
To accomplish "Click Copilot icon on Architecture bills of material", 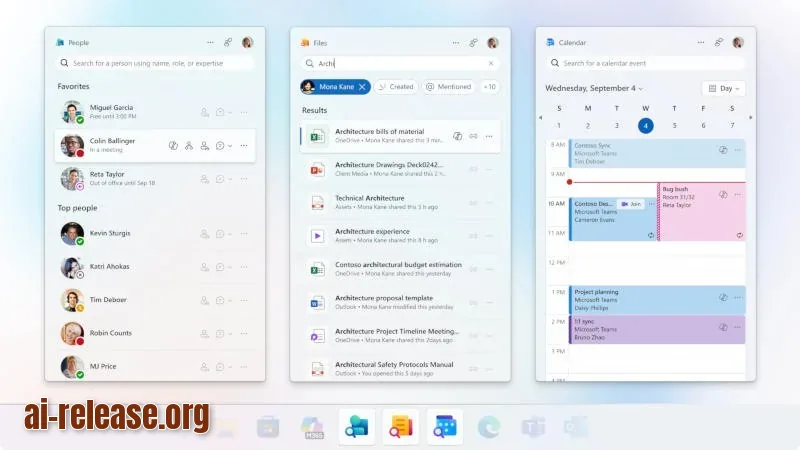I will [458, 136].
